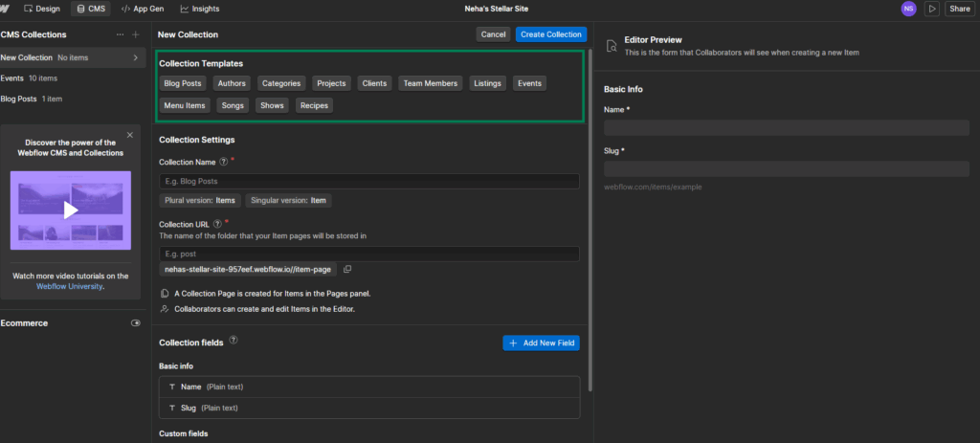Choose the Events template

point(529,83)
